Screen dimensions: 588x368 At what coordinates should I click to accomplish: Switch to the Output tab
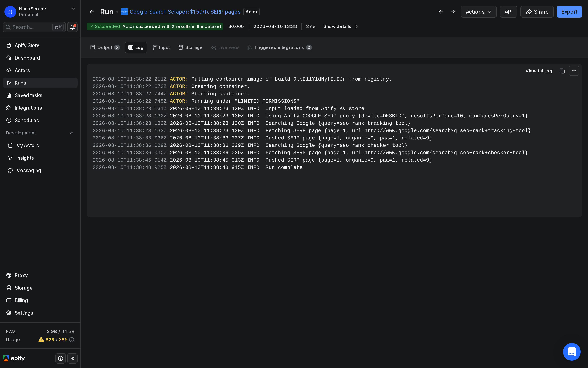pos(105,47)
